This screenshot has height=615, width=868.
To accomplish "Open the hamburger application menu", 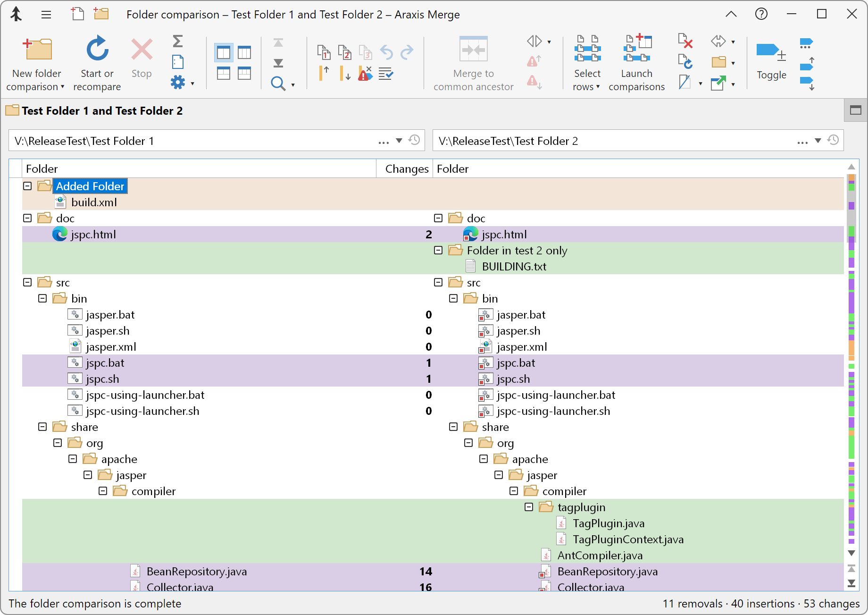I will pyautogui.click(x=46, y=14).
